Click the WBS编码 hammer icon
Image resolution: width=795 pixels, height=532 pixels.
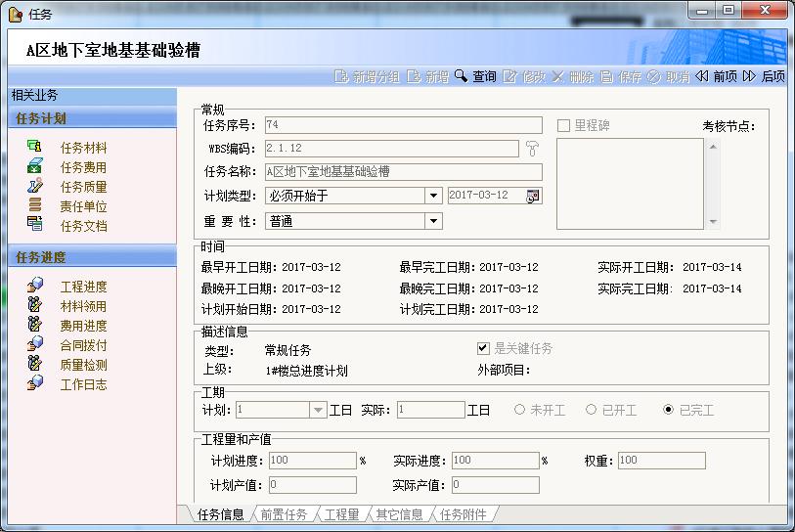(x=532, y=149)
